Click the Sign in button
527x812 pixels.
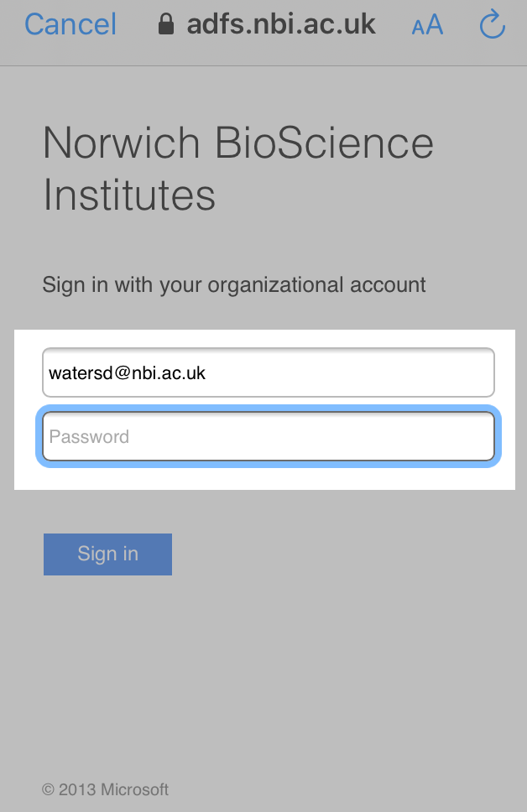[107, 554]
